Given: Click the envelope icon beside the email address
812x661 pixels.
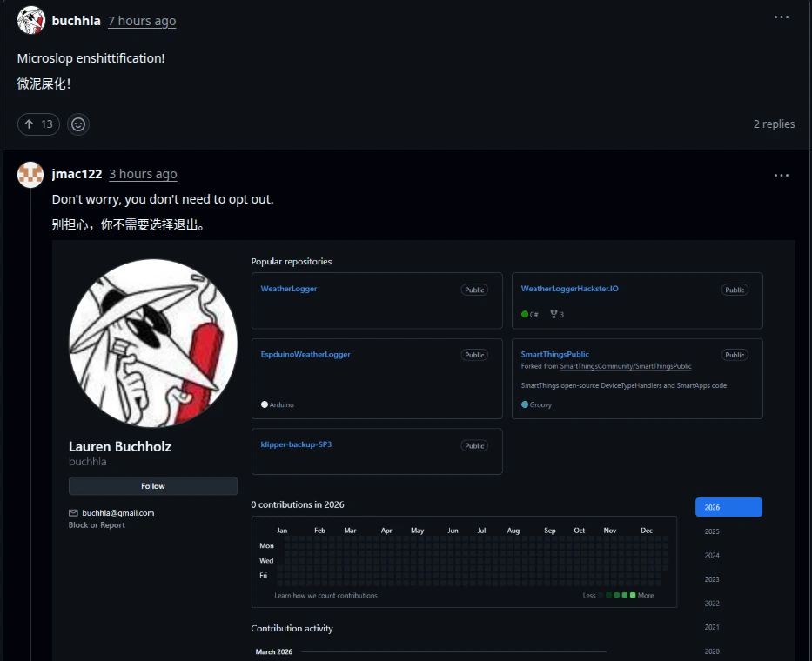Looking at the screenshot, I should point(73,513).
